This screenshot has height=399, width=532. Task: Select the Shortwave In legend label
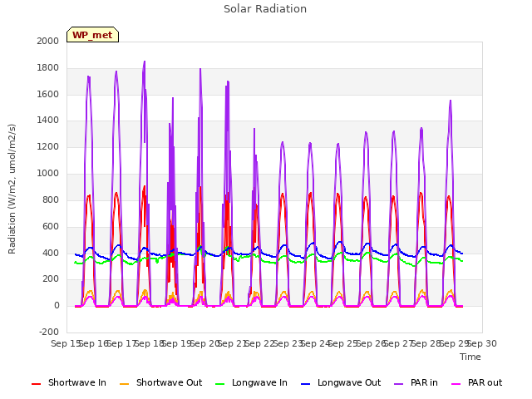pyautogui.click(x=77, y=382)
